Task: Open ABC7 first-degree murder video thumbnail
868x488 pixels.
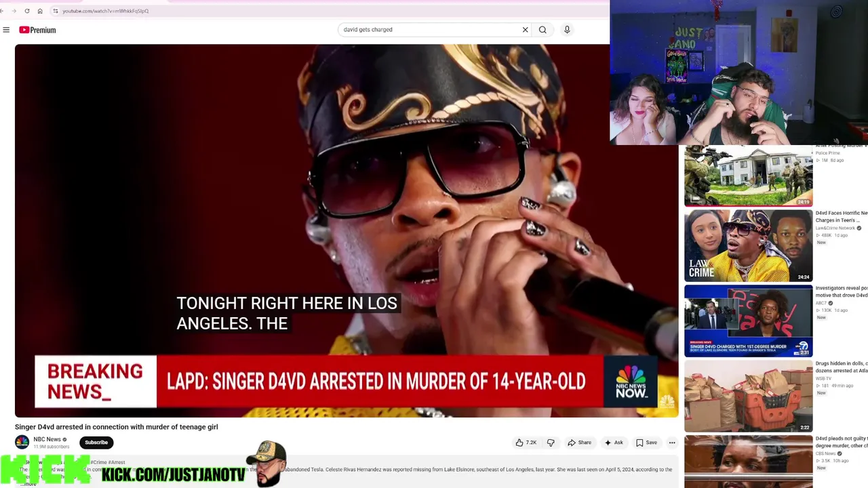Action: point(748,321)
